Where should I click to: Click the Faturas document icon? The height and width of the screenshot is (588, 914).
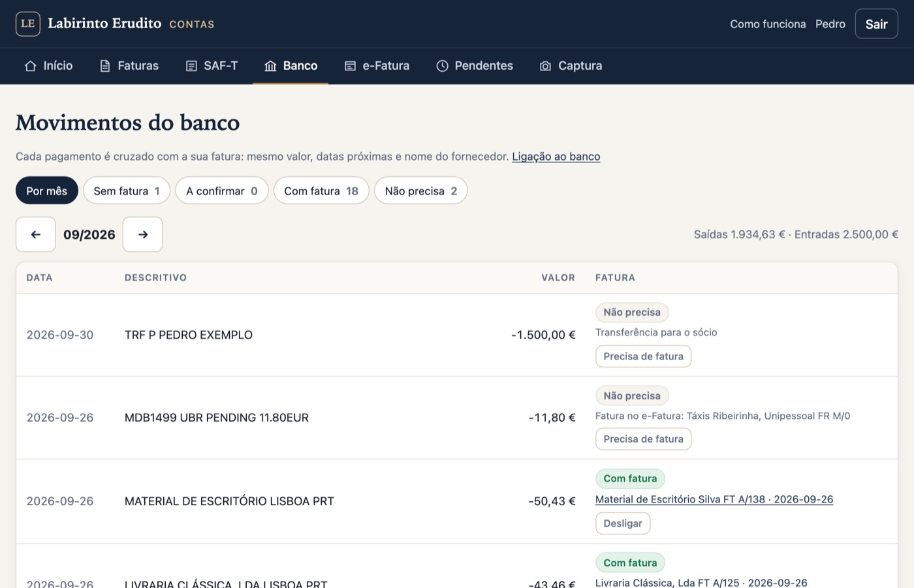104,66
